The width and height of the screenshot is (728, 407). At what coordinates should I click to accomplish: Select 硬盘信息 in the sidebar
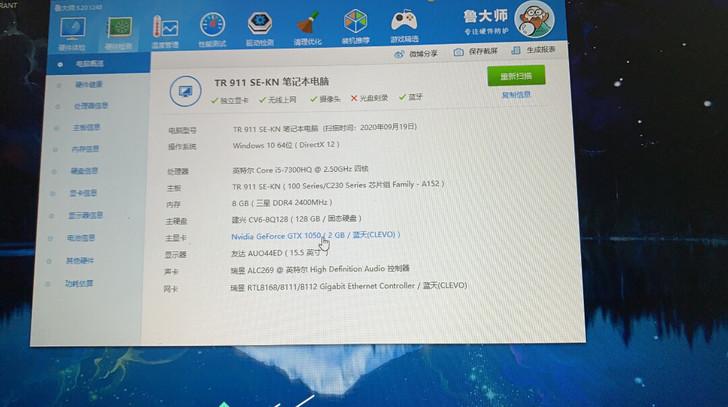point(84,171)
